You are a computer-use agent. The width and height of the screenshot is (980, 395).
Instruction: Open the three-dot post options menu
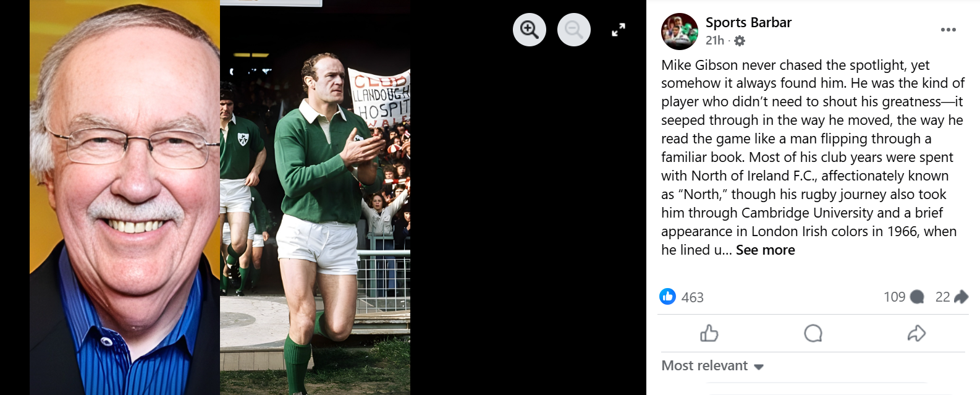(948, 30)
